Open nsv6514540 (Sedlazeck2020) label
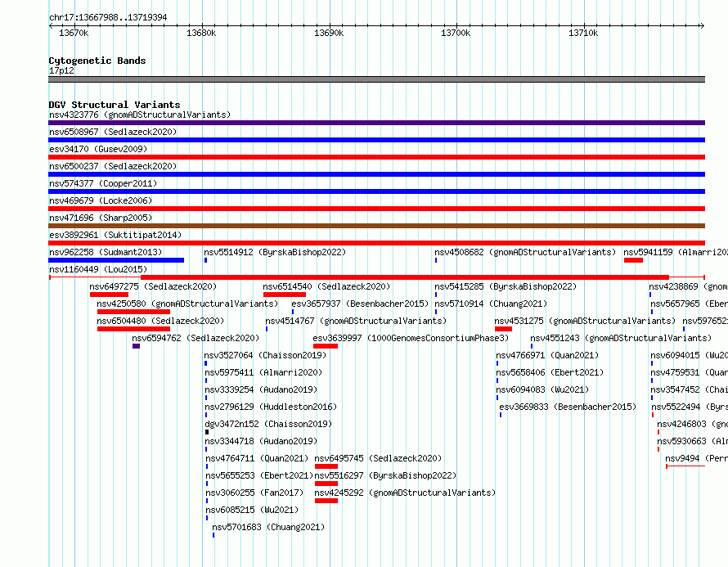Screen dimensions: 728x567 (326, 286)
